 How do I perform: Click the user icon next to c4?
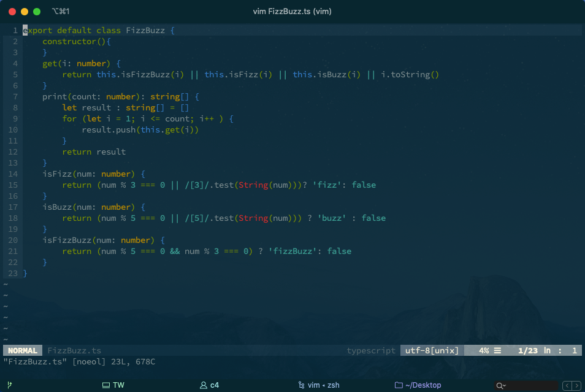pos(203,385)
